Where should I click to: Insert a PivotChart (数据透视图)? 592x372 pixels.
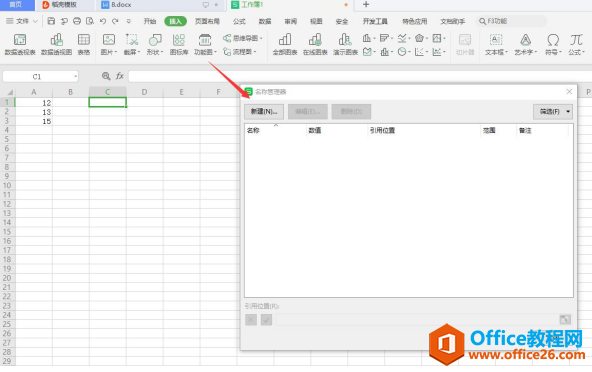pyautogui.click(x=56, y=45)
